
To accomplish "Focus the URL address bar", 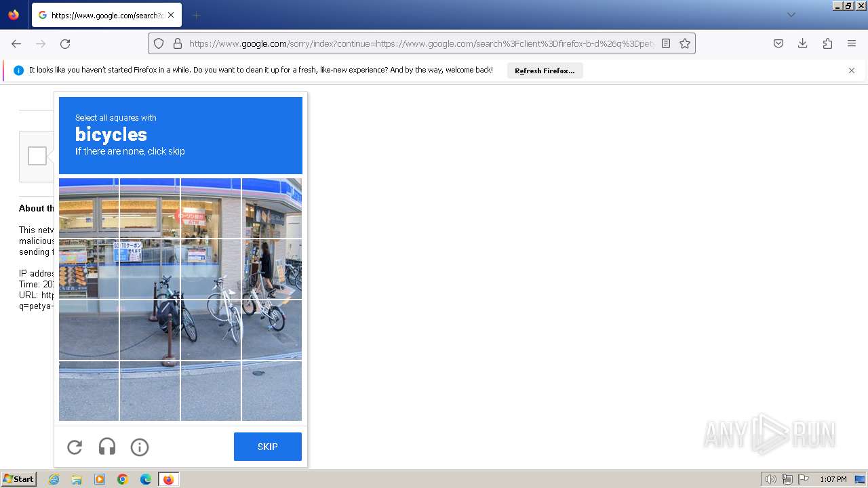I will coord(421,43).
